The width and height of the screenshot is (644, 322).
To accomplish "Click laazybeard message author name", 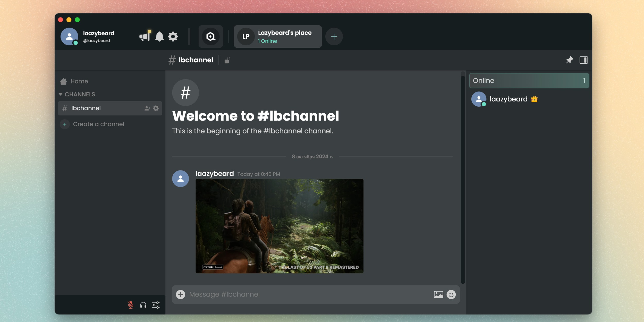I will tap(215, 174).
